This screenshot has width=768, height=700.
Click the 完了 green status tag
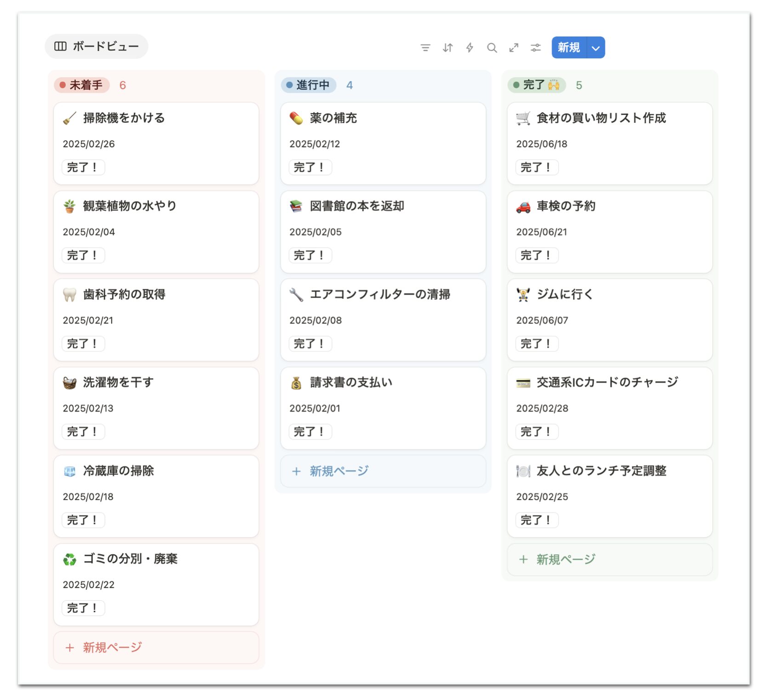[x=537, y=85]
